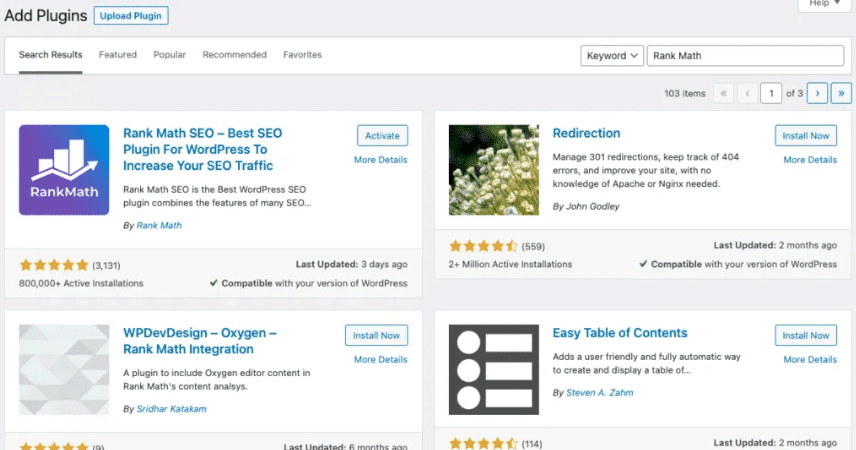Click the Redirection plugin flower thumbnail

(494, 170)
